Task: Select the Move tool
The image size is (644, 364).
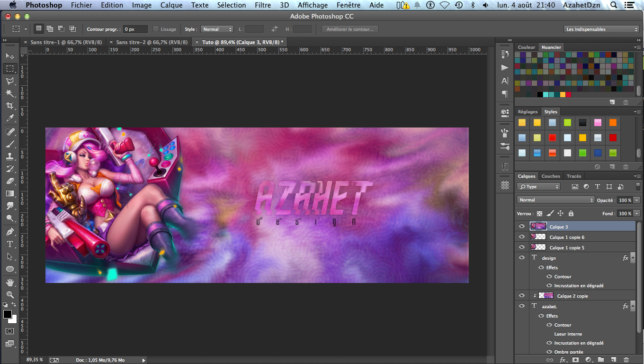Action: click(x=9, y=56)
